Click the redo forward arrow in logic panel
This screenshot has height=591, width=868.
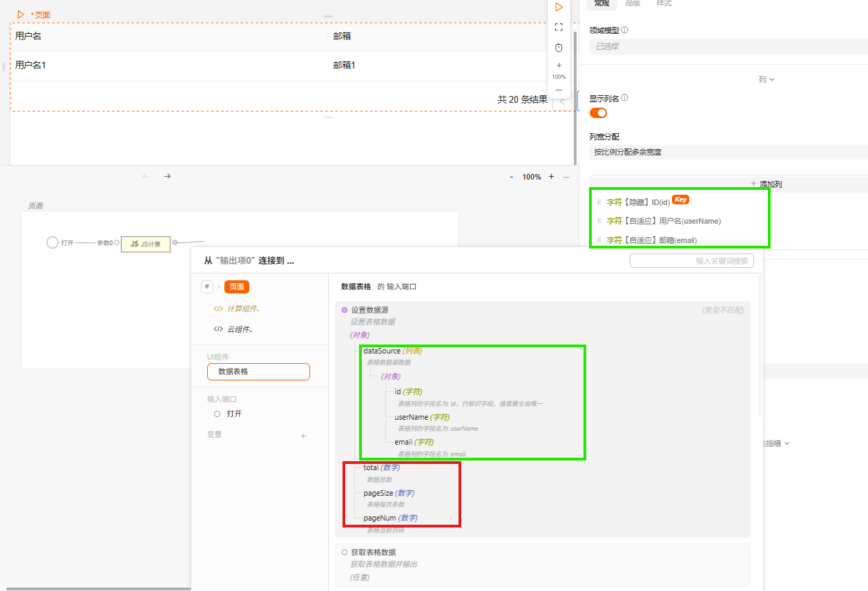tap(167, 177)
